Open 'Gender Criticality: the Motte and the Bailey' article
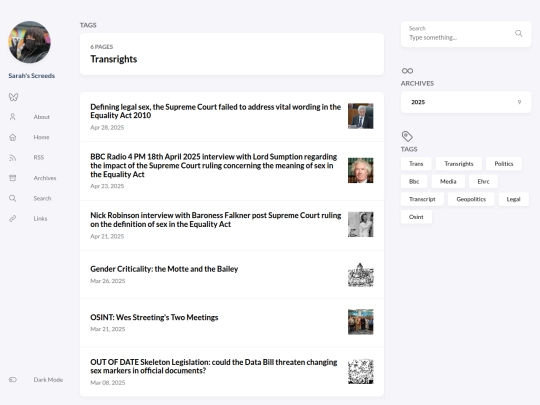The image size is (540, 405). pos(164,269)
